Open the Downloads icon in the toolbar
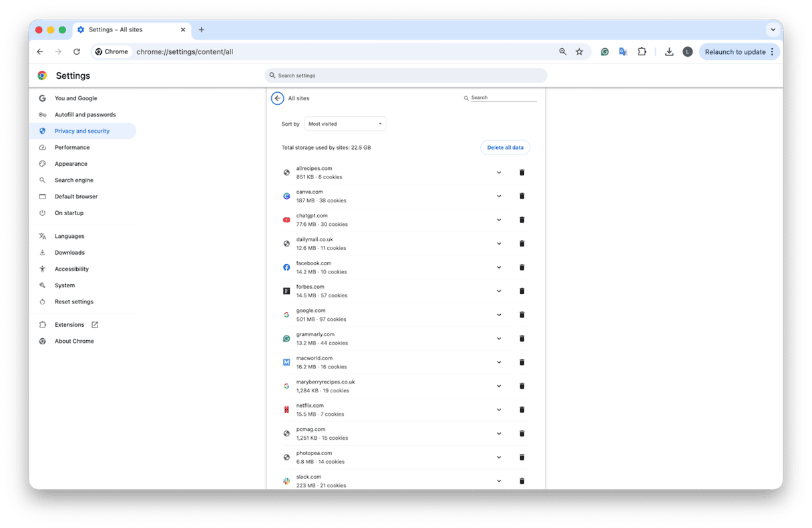 tap(669, 51)
